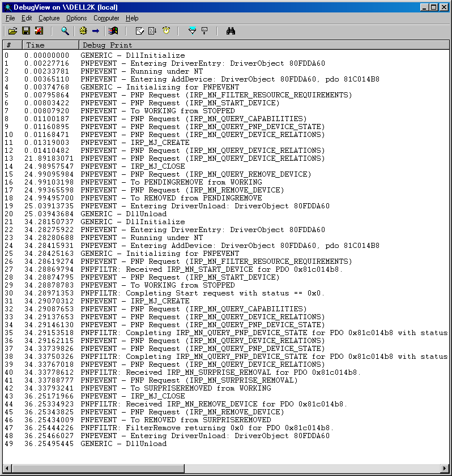Select row 15 IRP_MN_QUERY_REMOVE_DEVICE request
Viewport: 452px width, 476px height.
click(226, 174)
